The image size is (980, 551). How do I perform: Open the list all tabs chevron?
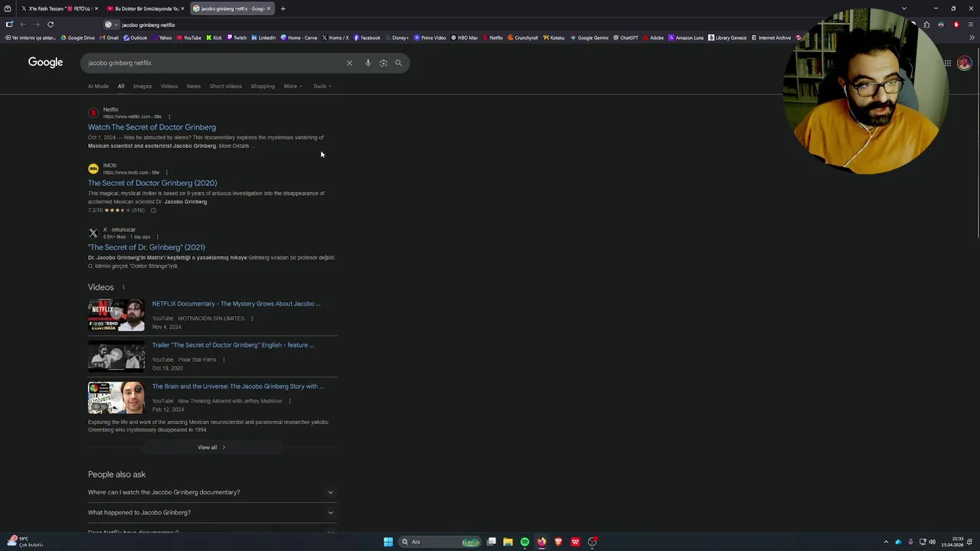coord(904,8)
